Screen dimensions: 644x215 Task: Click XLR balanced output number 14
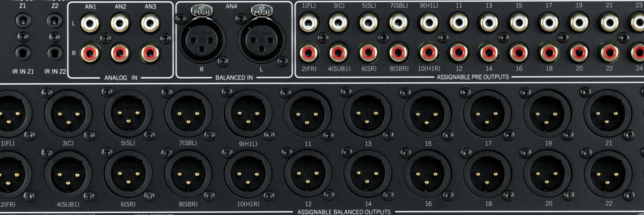367,174
